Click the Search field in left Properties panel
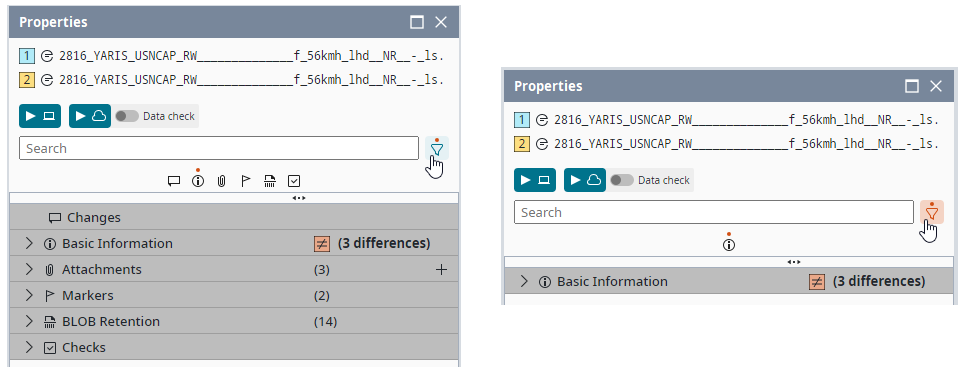Viewport: 965px width, 374px height. coord(218,148)
